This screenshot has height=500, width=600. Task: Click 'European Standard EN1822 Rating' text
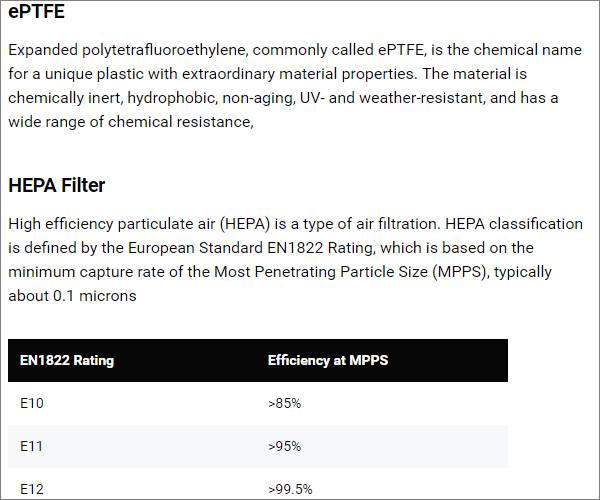(x=250, y=248)
